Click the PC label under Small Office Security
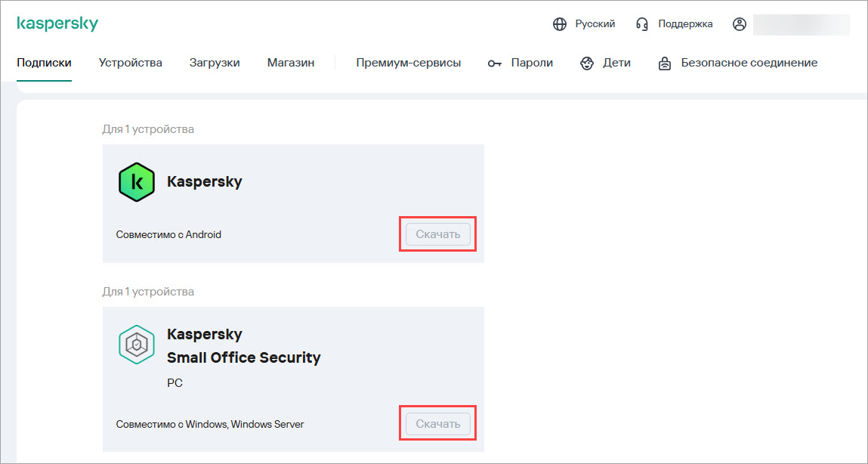The width and height of the screenshot is (868, 464). [x=175, y=383]
